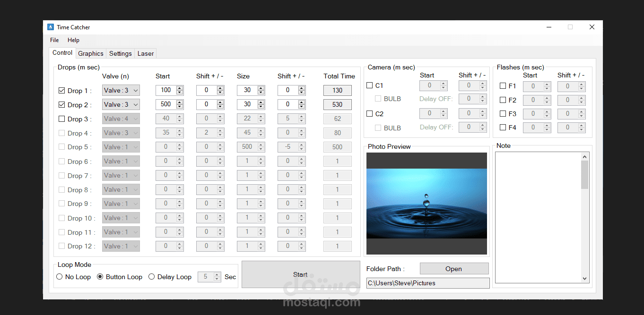
Task: Minimize the Time Catcher window
Action: coord(548,27)
